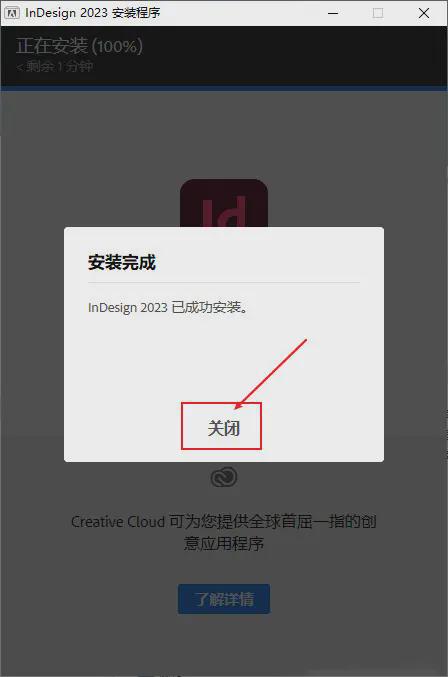This screenshot has height=677, width=448.
Task: Click the InDesign 2023 安装程序 window title
Action: tap(92, 13)
